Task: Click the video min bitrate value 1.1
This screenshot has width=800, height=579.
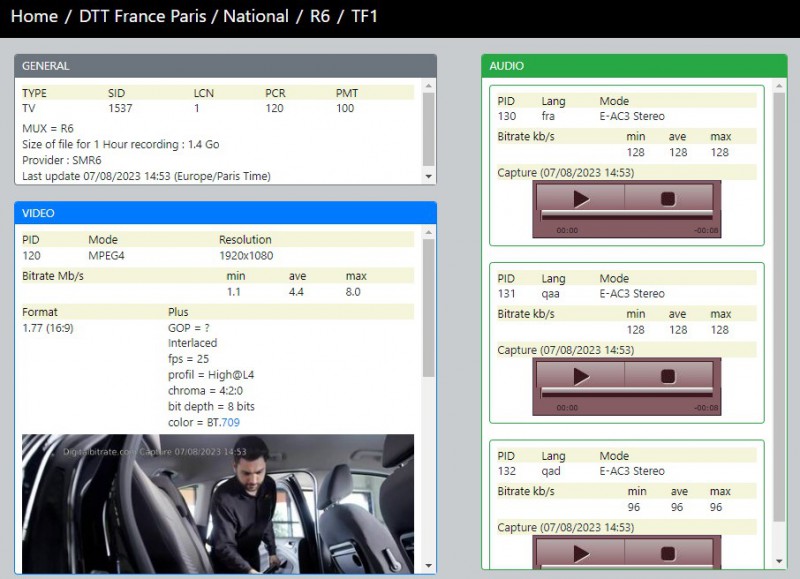Action: (x=234, y=292)
